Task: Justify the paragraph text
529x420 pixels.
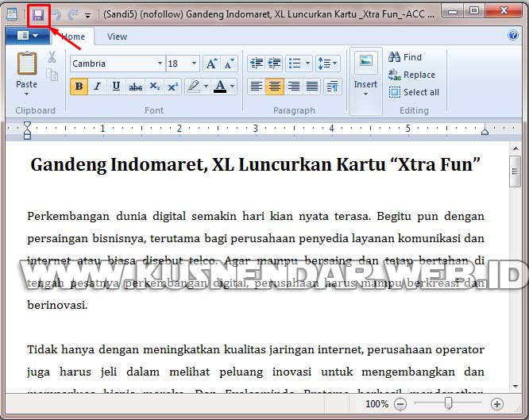Action: (311, 87)
